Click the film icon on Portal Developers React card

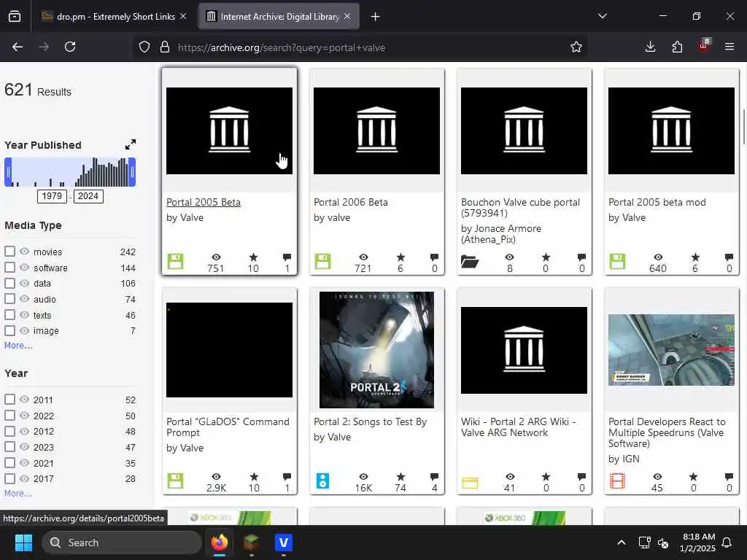point(617,481)
